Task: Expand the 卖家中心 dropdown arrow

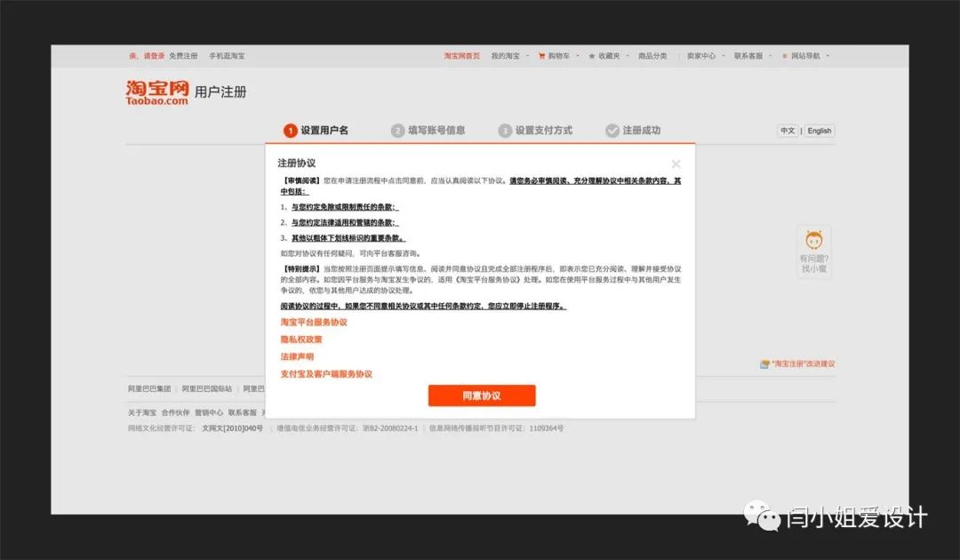Action: (x=723, y=56)
